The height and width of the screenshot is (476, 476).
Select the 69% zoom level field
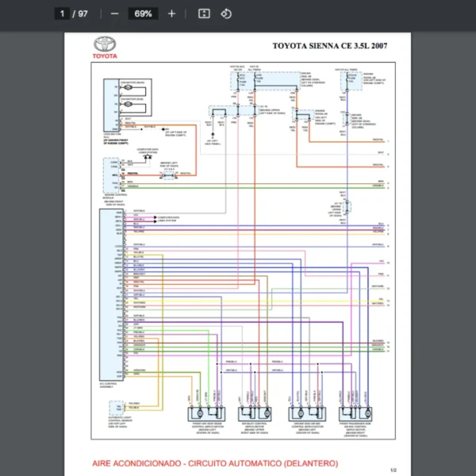pyautogui.click(x=144, y=13)
